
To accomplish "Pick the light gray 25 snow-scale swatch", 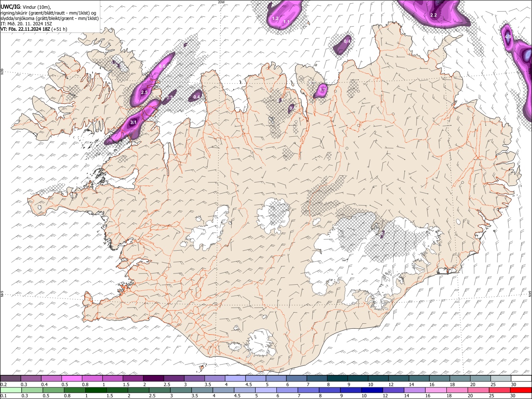I will (x=501, y=378).
